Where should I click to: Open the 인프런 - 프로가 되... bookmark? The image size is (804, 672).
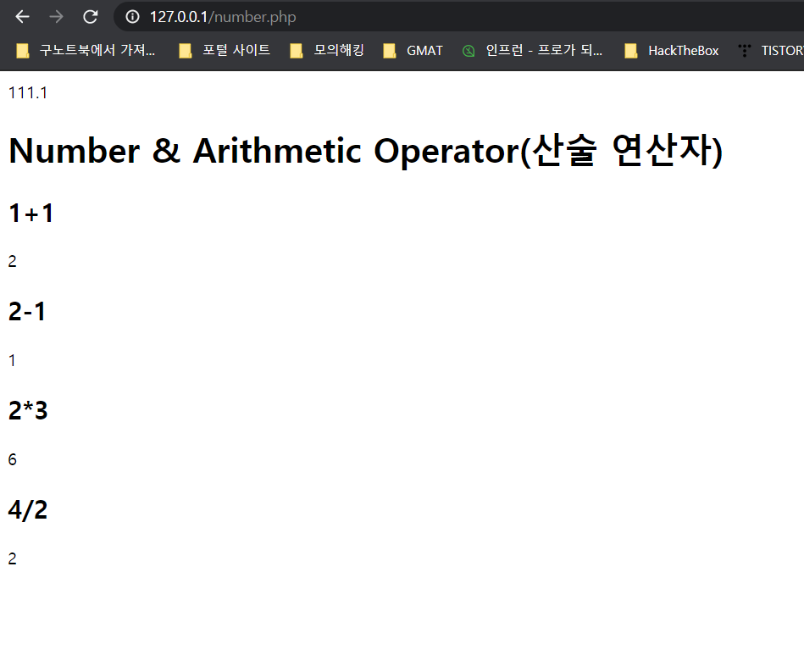pyautogui.click(x=532, y=50)
